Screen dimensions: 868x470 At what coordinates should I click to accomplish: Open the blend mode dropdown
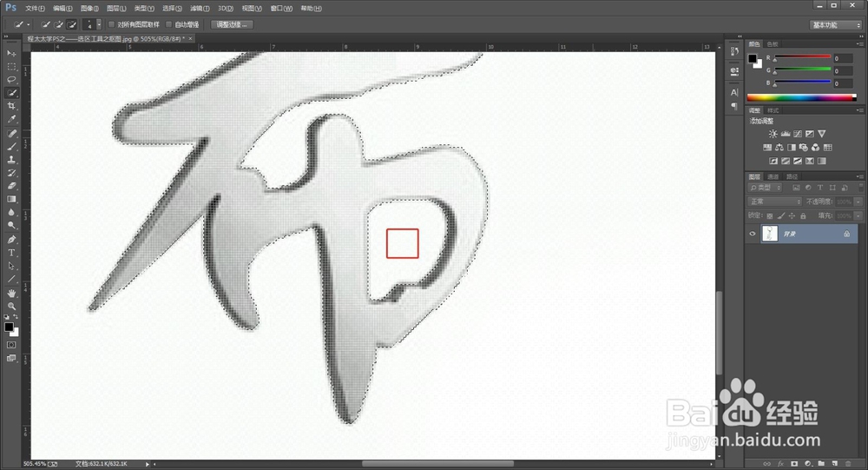(x=774, y=202)
